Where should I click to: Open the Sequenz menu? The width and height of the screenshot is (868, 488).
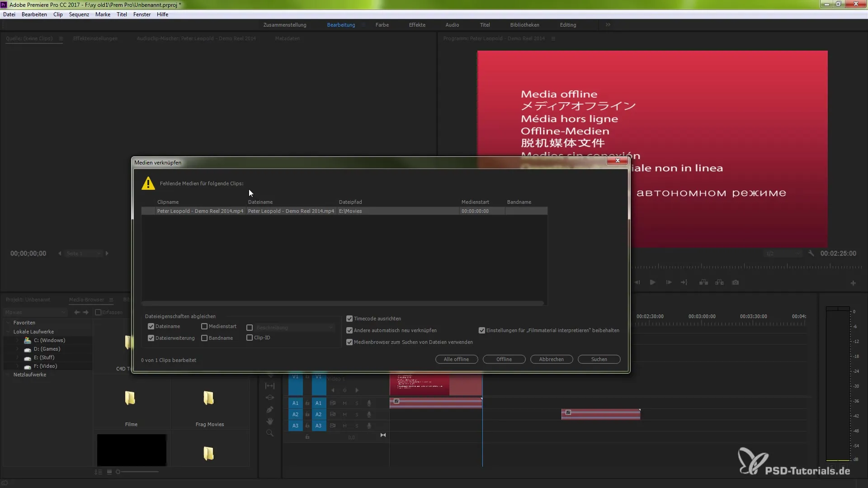pos(79,14)
